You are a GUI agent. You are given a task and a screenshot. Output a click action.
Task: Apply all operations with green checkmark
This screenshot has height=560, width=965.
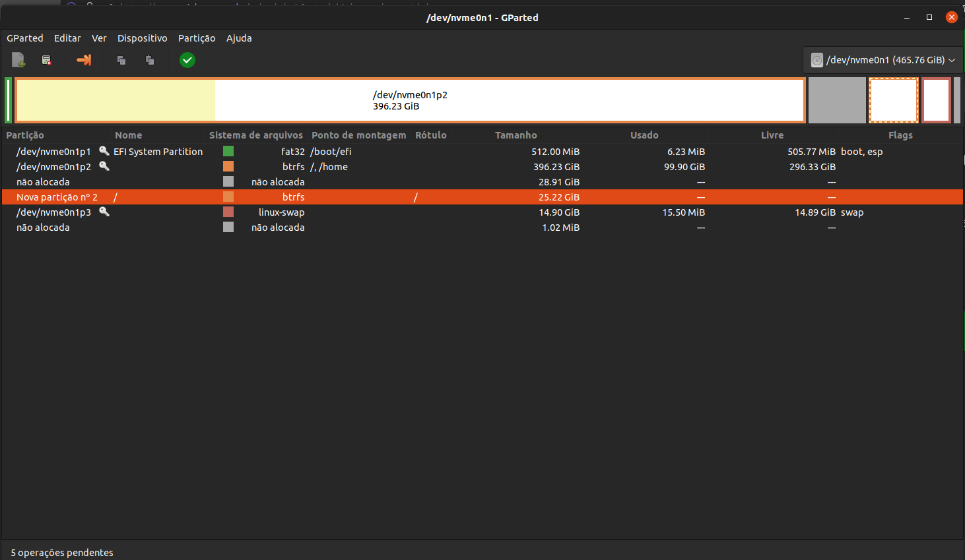pyautogui.click(x=187, y=60)
